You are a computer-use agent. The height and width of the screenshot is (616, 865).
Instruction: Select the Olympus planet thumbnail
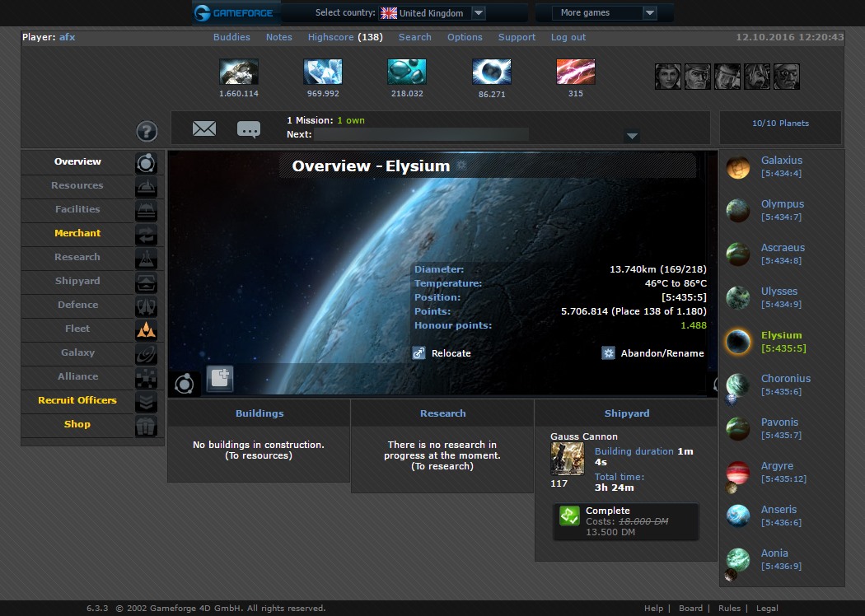click(x=736, y=210)
